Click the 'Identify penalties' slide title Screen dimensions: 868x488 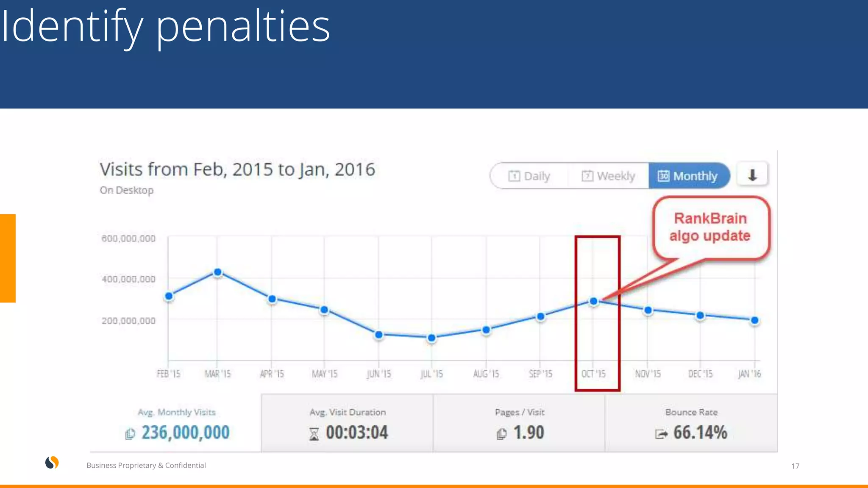click(165, 28)
